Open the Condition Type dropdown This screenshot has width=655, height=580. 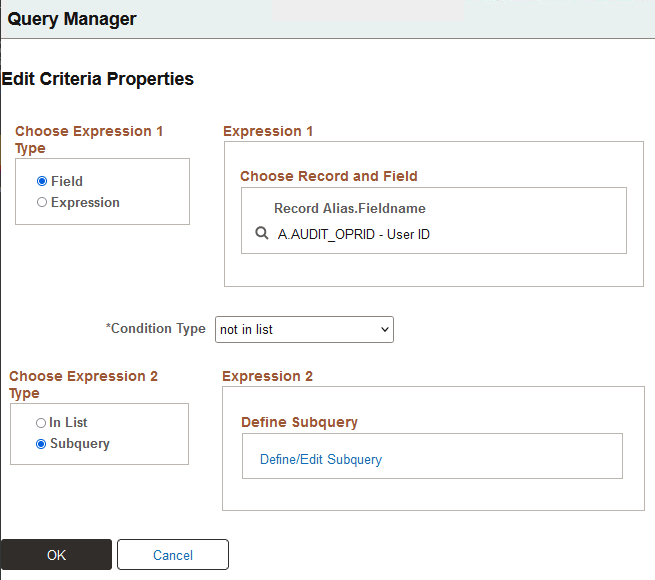(x=304, y=330)
